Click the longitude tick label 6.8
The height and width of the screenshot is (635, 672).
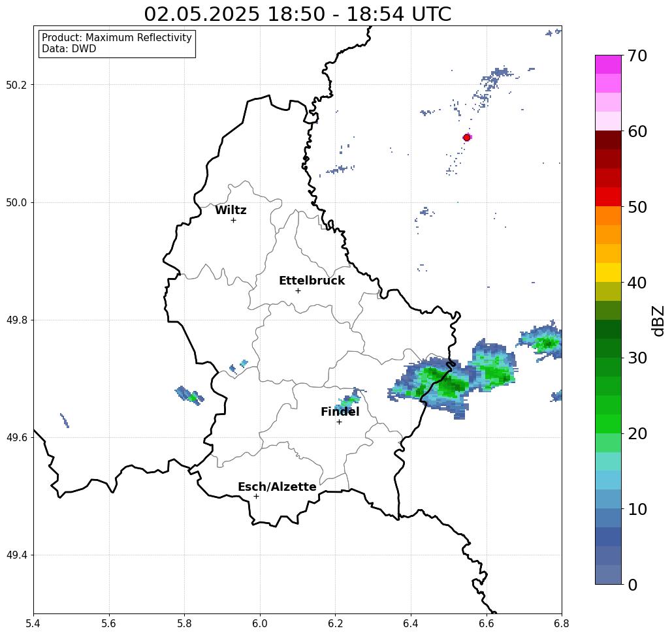562,623
